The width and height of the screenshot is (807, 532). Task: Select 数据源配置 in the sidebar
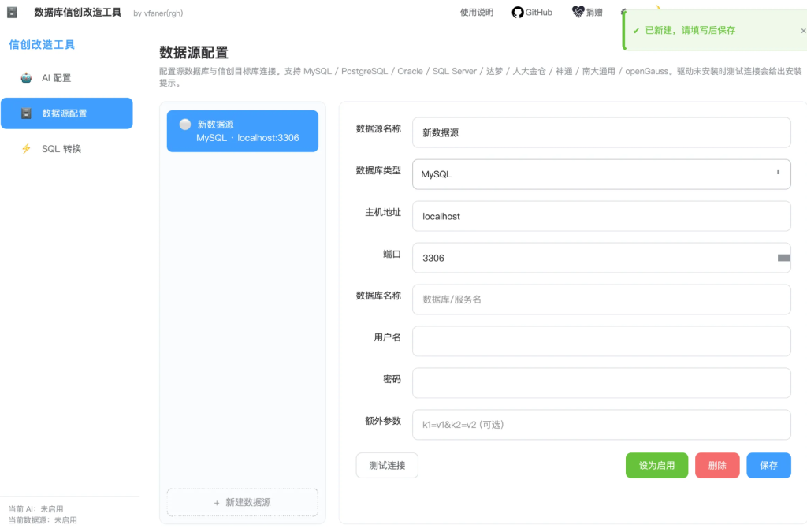point(67,113)
